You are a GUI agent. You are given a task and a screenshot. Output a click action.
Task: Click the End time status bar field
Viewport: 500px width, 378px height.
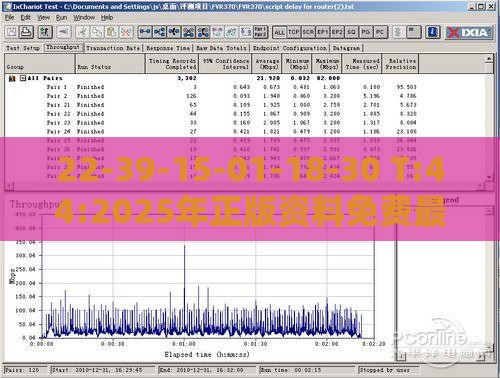(x=207, y=370)
